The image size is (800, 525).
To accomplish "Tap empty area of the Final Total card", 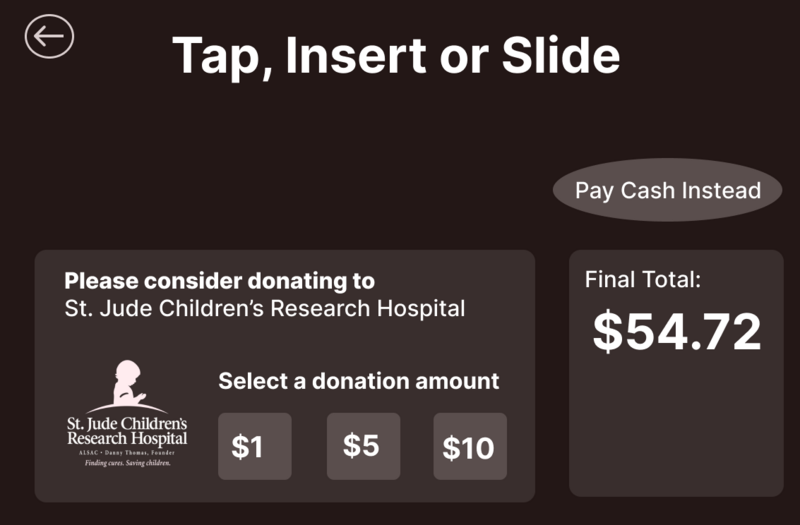I will (x=676, y=430).
